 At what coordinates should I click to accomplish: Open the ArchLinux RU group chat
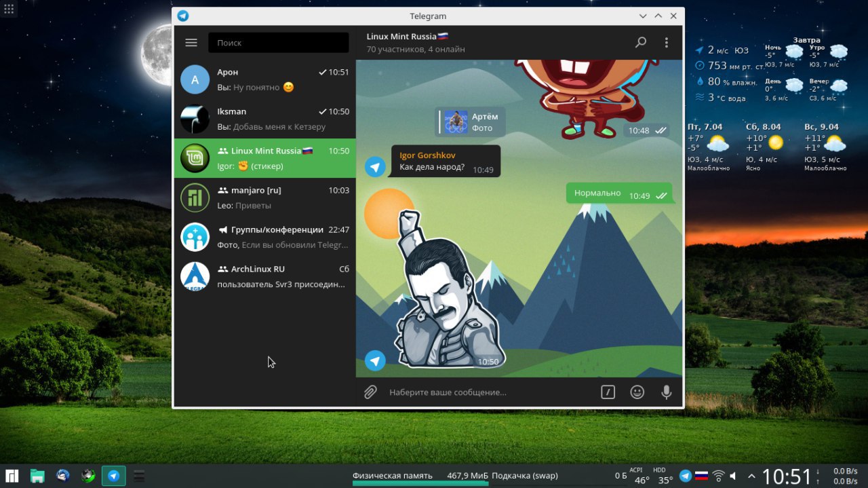(264, 276)
